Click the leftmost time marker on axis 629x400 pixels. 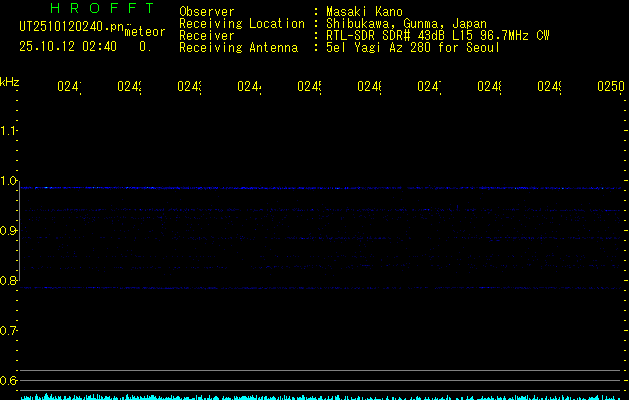tap(68, 88)
